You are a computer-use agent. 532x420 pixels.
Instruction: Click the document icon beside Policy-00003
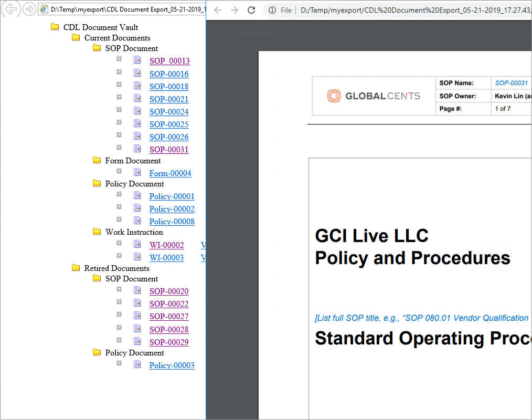(137, 364)
